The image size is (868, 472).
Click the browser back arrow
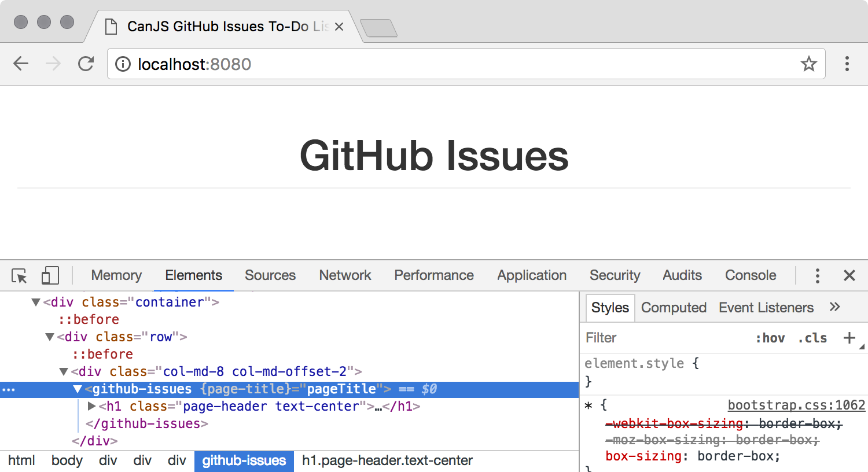click(x=21, y=64)
